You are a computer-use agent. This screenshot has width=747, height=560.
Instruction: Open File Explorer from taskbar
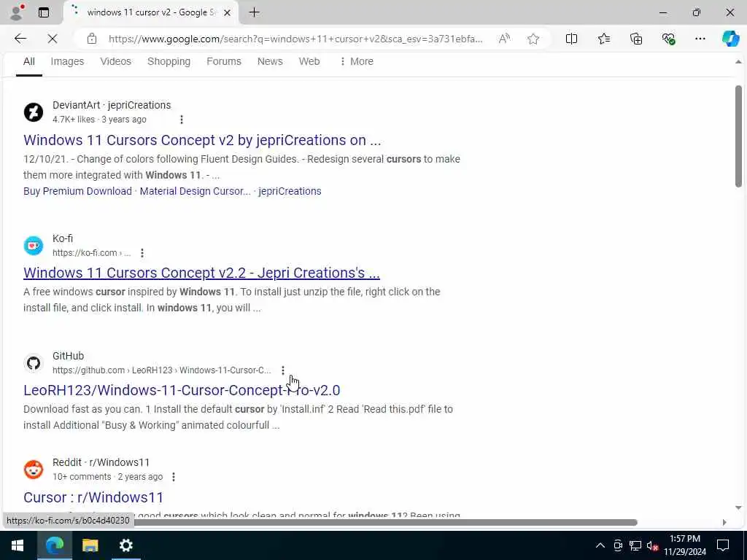[x=90, y=545]
